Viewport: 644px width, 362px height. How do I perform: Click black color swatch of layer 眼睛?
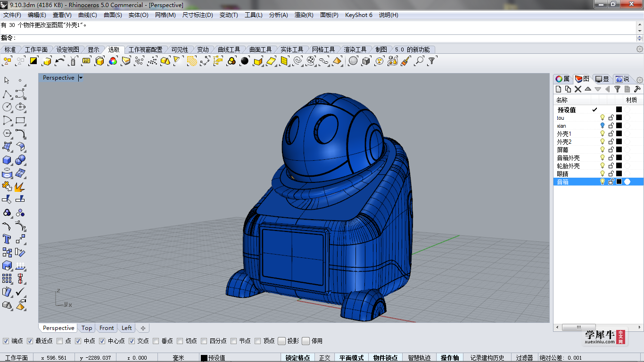pos(619,174)
